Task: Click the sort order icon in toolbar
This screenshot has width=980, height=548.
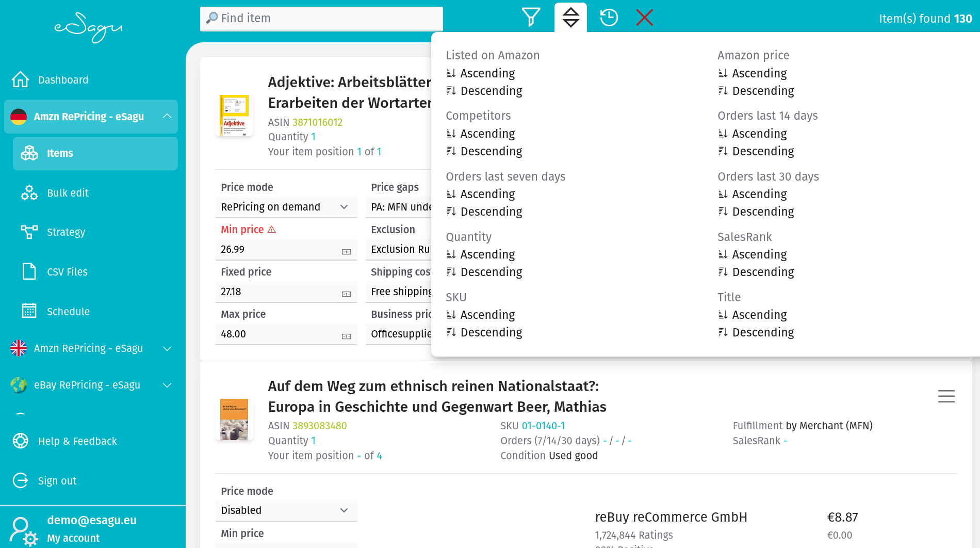Action: point(570,18)
